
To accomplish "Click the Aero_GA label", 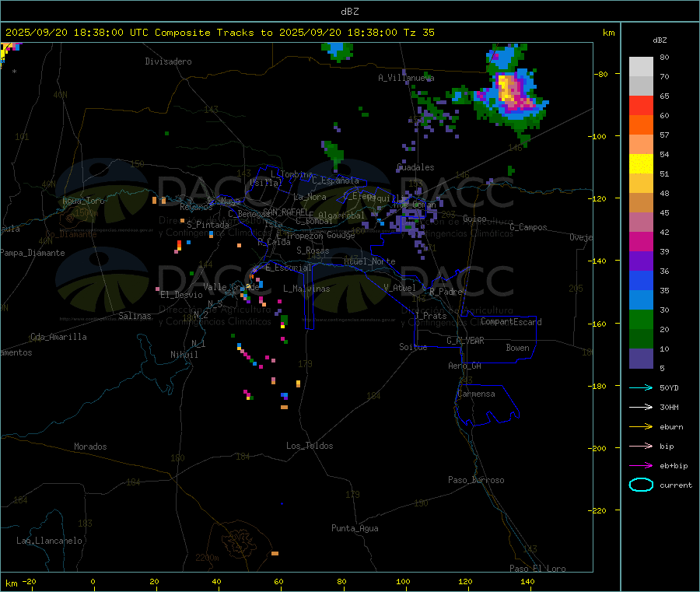I will coord(464,366).
